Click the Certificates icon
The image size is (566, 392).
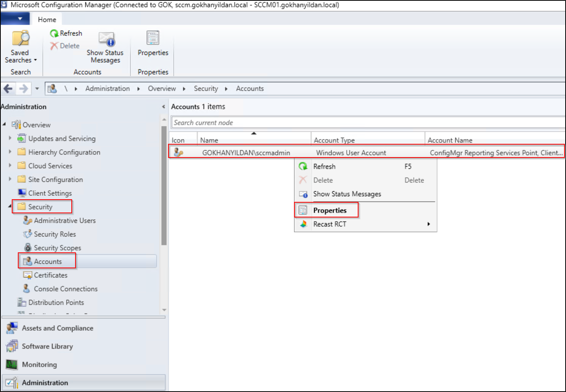pos(28,275)
